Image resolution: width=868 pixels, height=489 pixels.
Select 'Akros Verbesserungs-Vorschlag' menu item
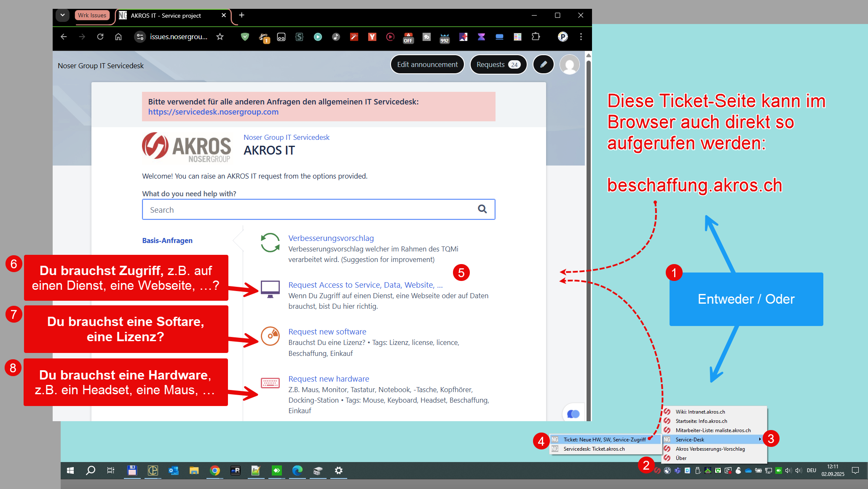710,449
